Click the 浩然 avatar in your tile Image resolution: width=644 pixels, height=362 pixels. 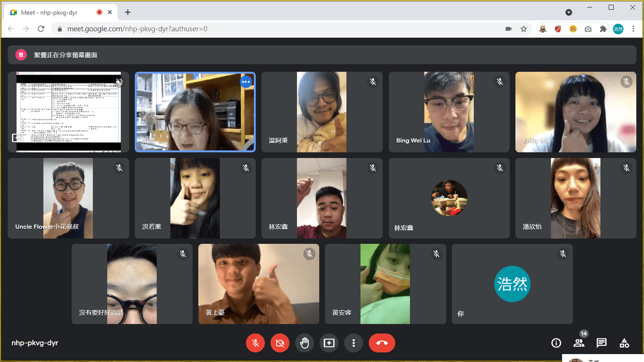point(513,284)
